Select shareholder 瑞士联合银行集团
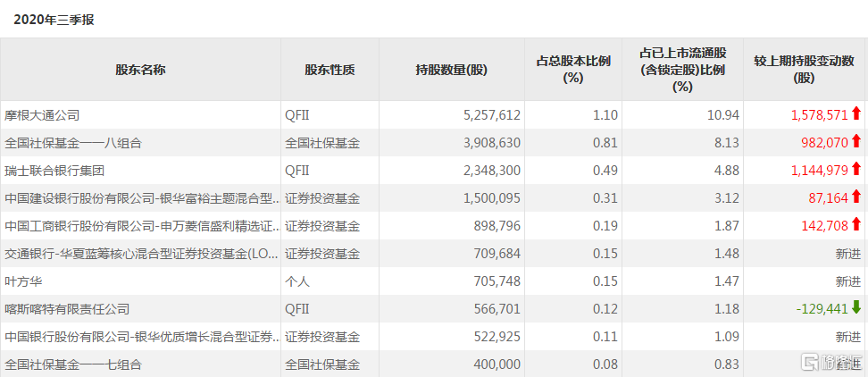 [54, 171]
